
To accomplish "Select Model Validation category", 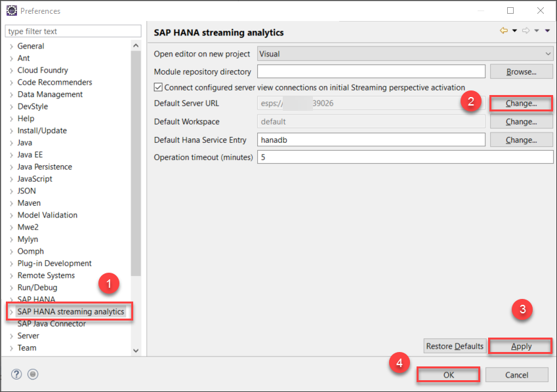I will (48, 215).
